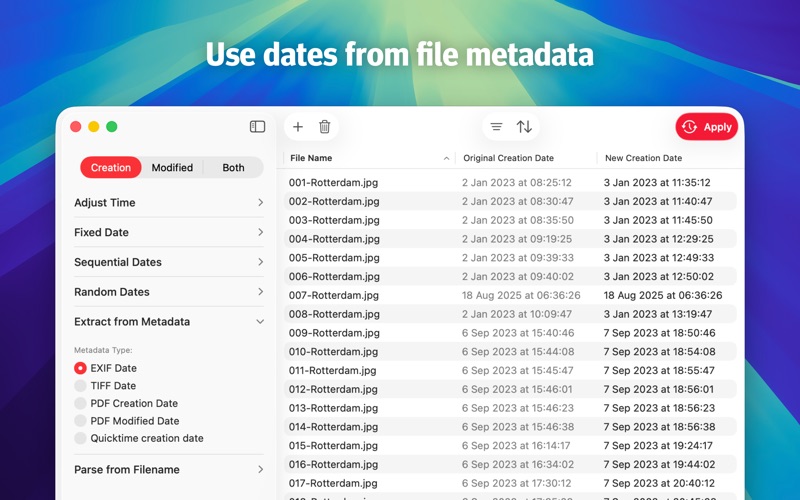The image size is (800, 500).
Task: Select file 010-Rotterdam.jpg
Action: pos(333,352)
